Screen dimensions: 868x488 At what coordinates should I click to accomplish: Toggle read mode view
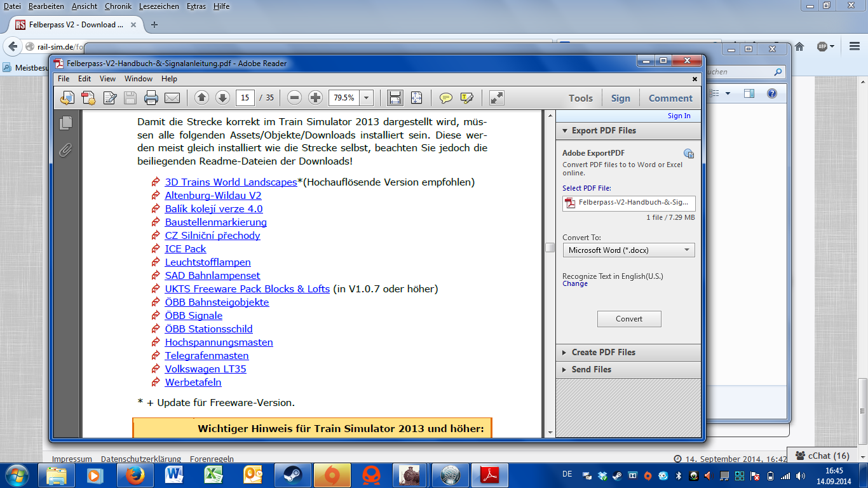tap(497, 98)
